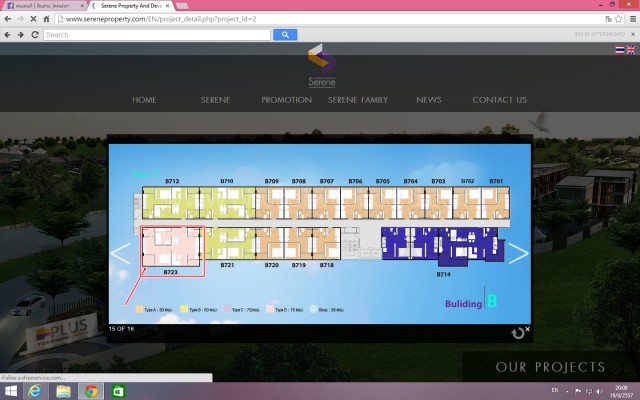Show next floor plan with right arrow

click(x=518, y=253)
